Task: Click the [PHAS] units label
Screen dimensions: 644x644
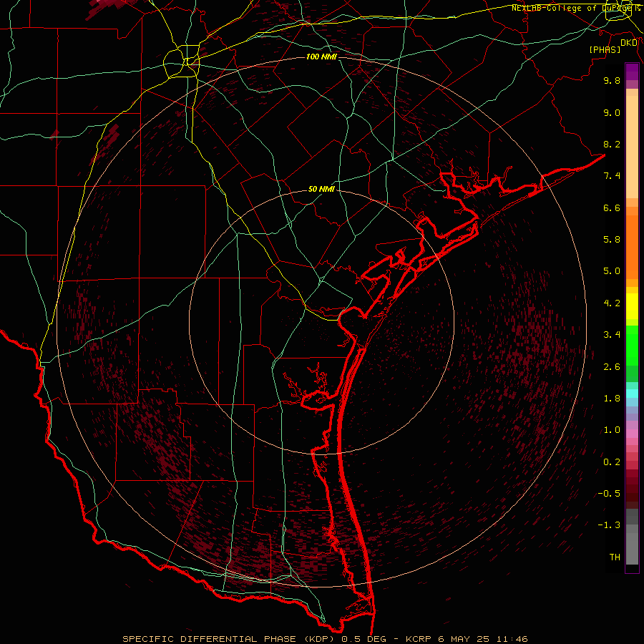Action: click(x=605, y=49)
